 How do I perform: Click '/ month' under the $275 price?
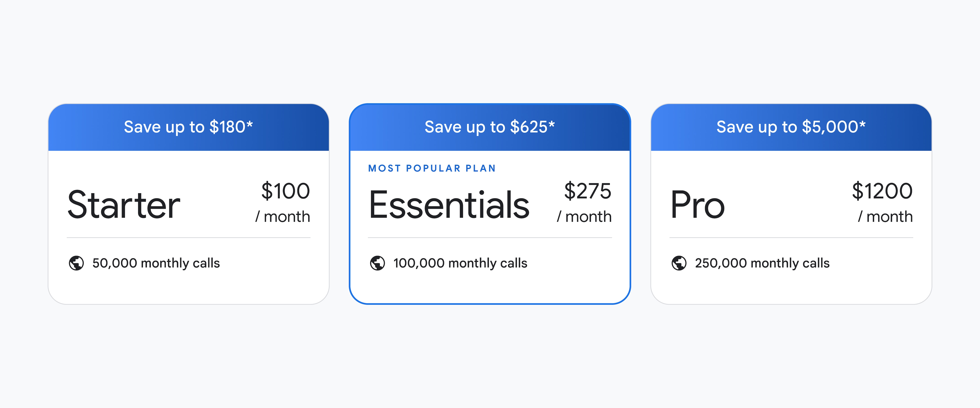584,217
